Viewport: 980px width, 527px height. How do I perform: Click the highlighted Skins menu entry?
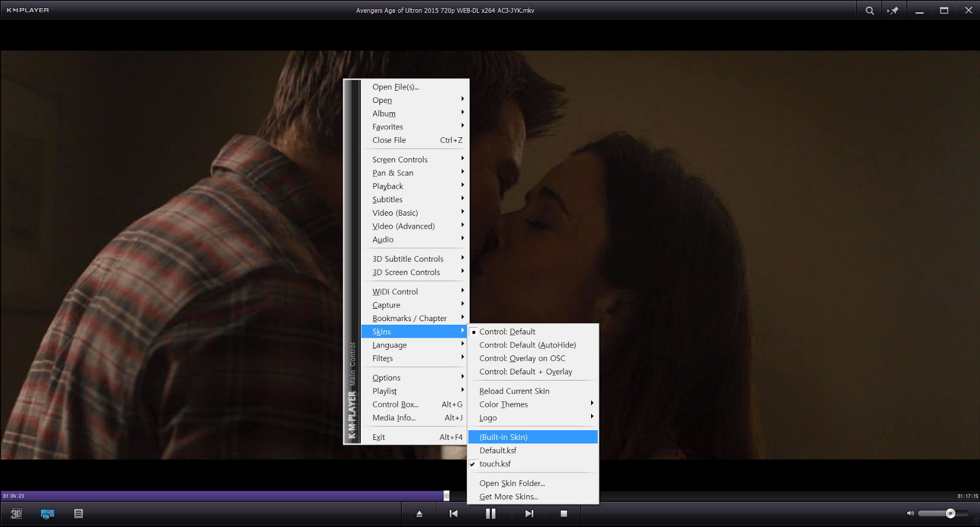(414, 332)
